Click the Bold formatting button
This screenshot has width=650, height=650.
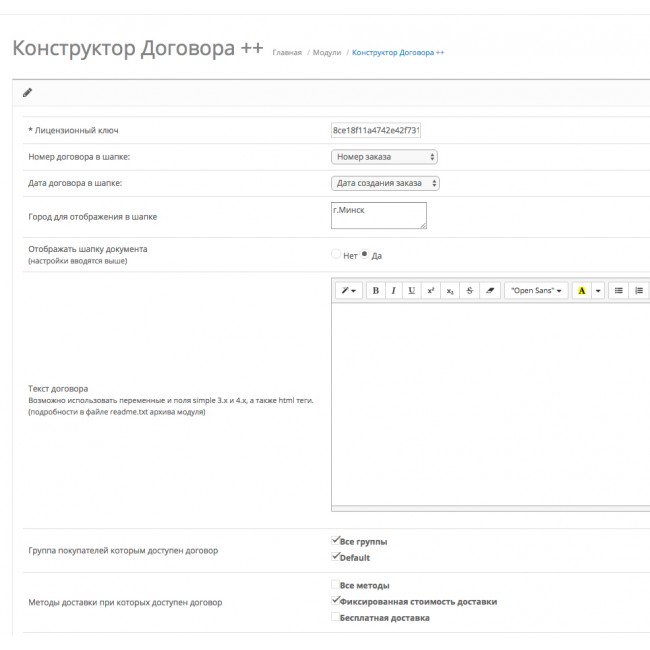pyautogui.click(x=376, y=290)
